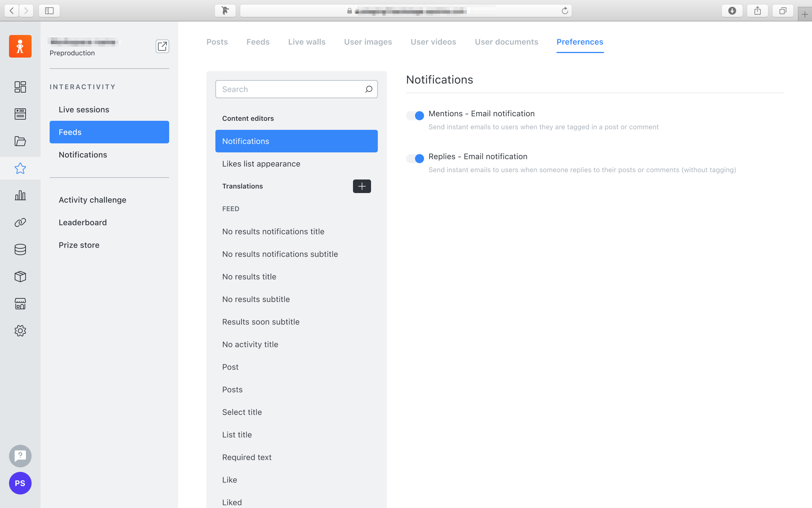Screen dimensions: 812x508
Task: Click into the preferences Search field
Action: [297, 89]
